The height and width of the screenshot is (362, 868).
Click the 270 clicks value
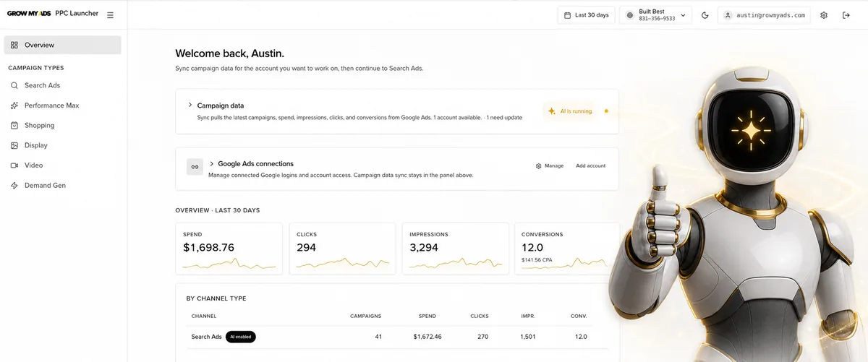483,337
